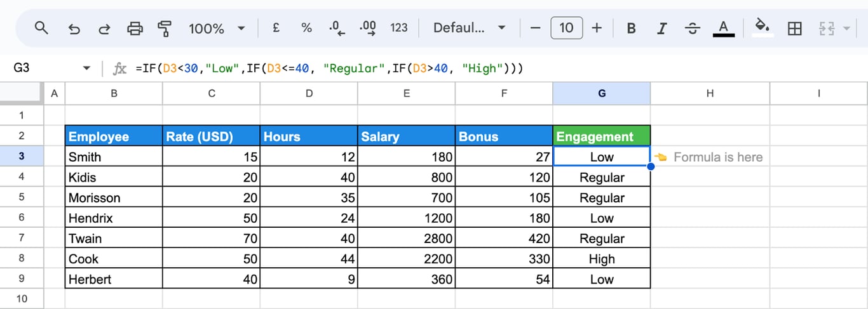Select column D header
Screen dimensions: 868x309
click(309, 93)
